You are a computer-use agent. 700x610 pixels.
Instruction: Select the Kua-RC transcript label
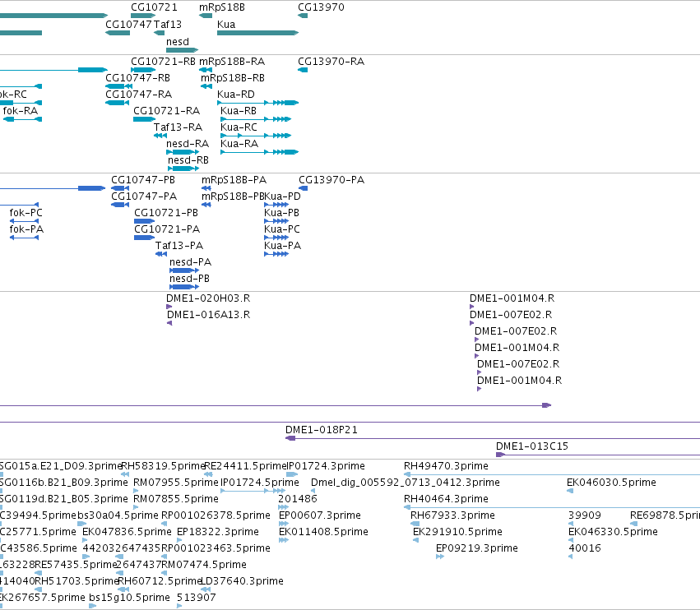(239, 127)
